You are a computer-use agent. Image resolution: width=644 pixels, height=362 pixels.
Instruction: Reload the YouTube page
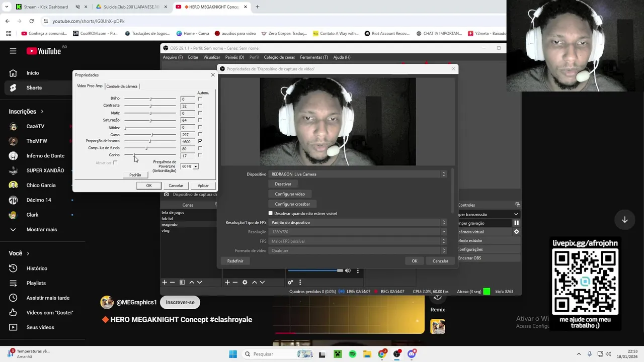click(x=31, y=21)
